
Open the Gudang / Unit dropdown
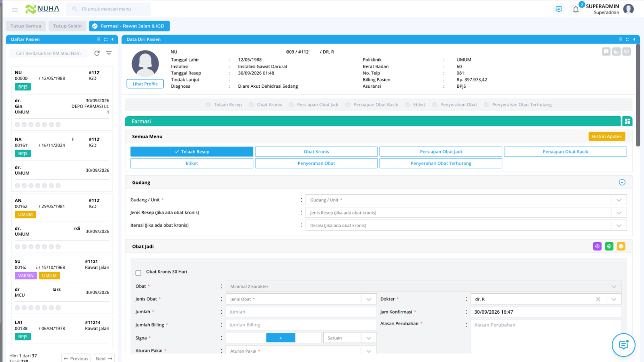[x=466, y=200]
